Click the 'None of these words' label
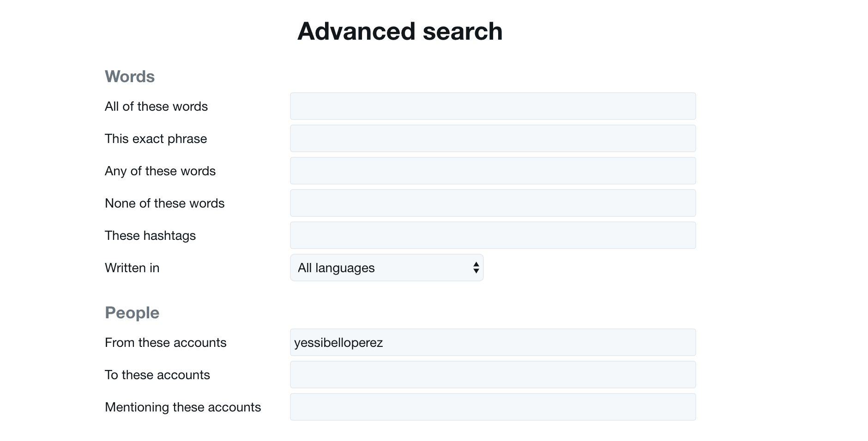Screen dimensions: 868x441 pyautogui.click(x=164, y=203)
